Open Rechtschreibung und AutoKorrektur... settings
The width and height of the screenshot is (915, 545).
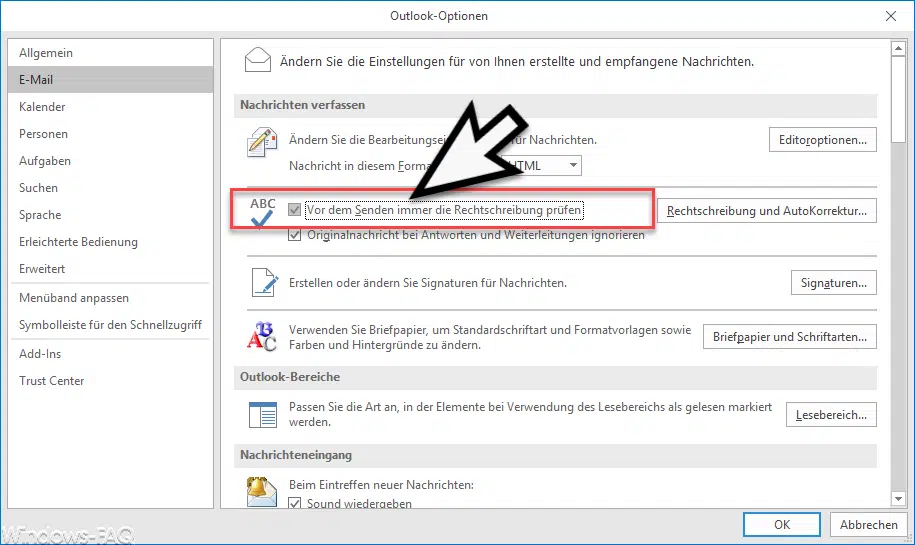(x=767, y=211)
